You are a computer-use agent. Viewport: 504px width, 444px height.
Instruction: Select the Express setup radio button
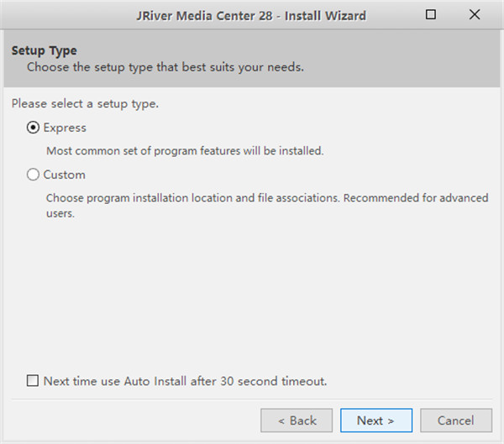33,128
